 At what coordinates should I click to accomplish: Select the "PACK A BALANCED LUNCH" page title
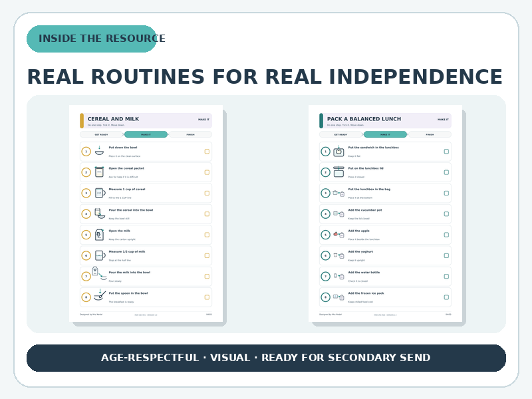pyautogui.click(x=364, y=119)
